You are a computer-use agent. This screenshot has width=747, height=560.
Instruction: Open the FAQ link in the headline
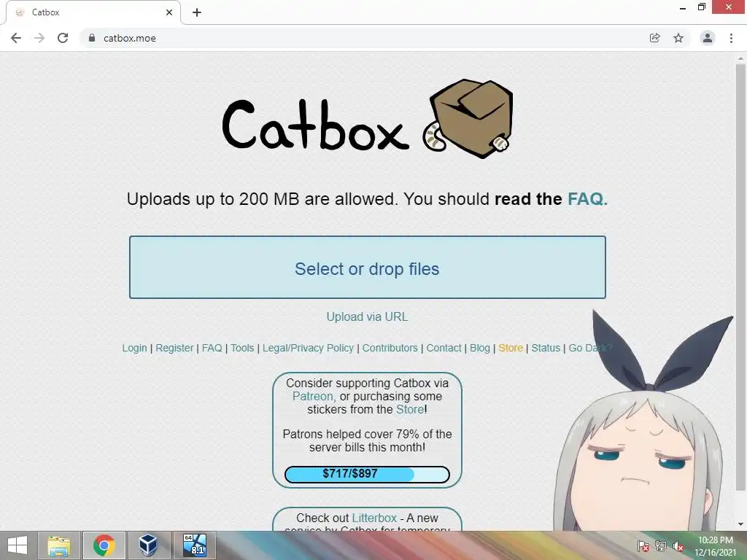coord(587,198)
